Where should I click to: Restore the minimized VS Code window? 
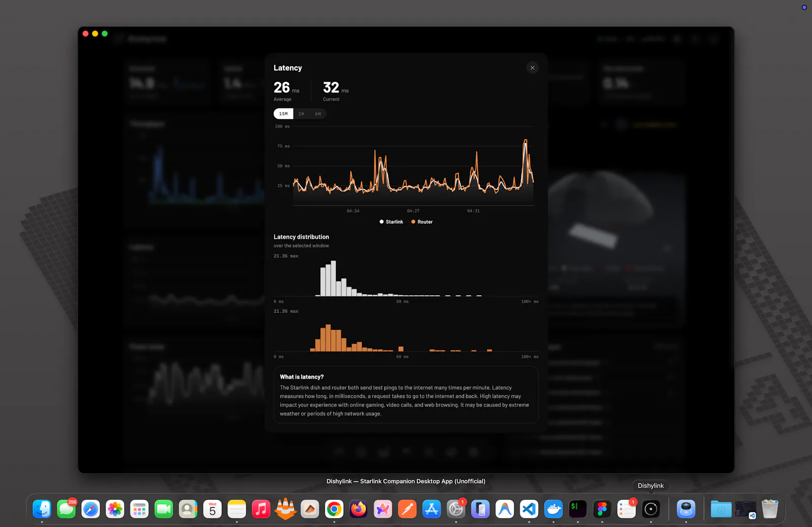746,509
